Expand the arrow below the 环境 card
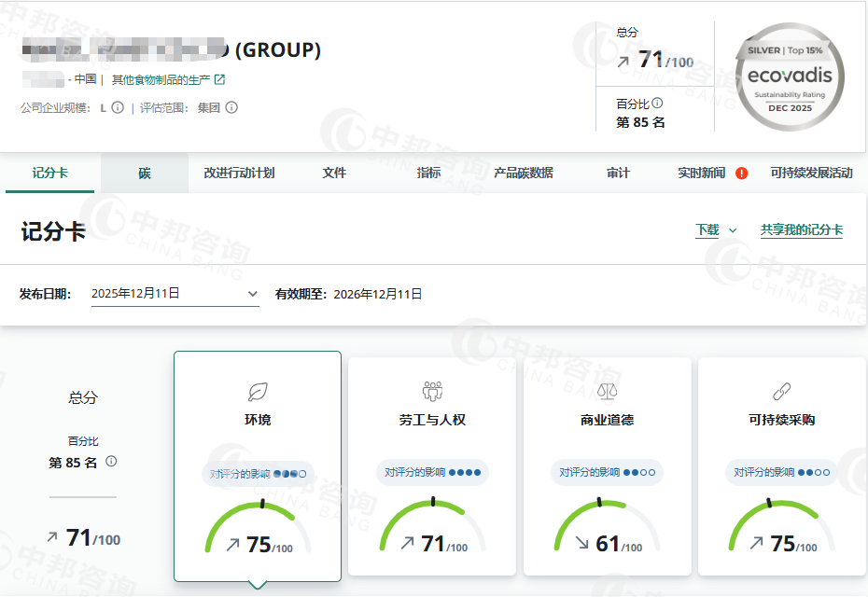The width and height of the screenshot is (868, 597). [258, 585]
